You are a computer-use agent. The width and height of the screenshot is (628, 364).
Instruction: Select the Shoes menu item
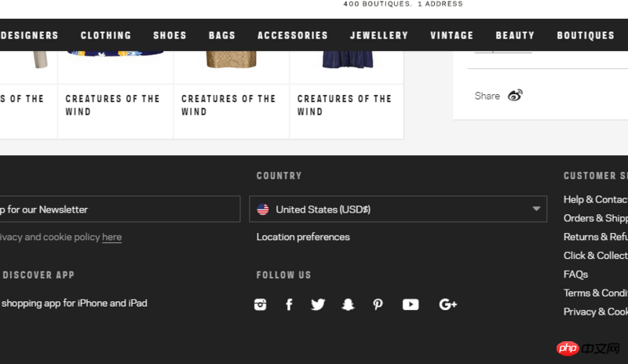tap(170, 35)
